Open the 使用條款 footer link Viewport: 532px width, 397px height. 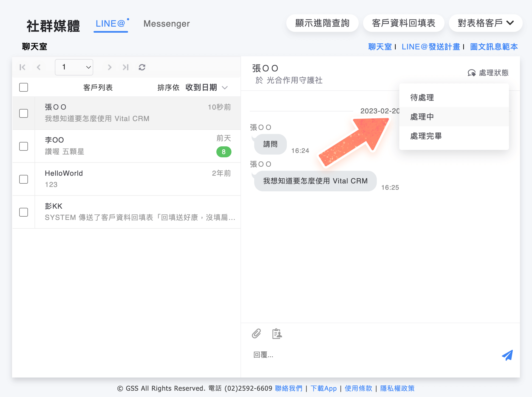358,388
